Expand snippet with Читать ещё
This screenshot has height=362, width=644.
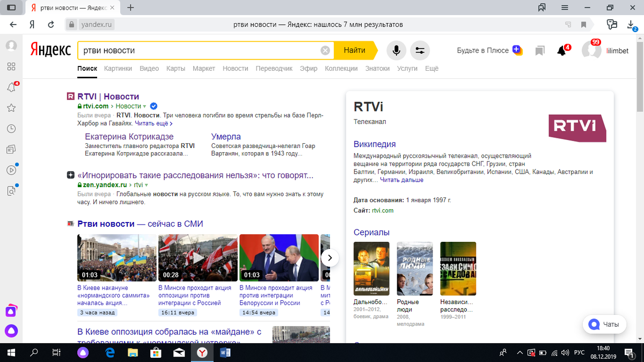[x=153, y=123]
